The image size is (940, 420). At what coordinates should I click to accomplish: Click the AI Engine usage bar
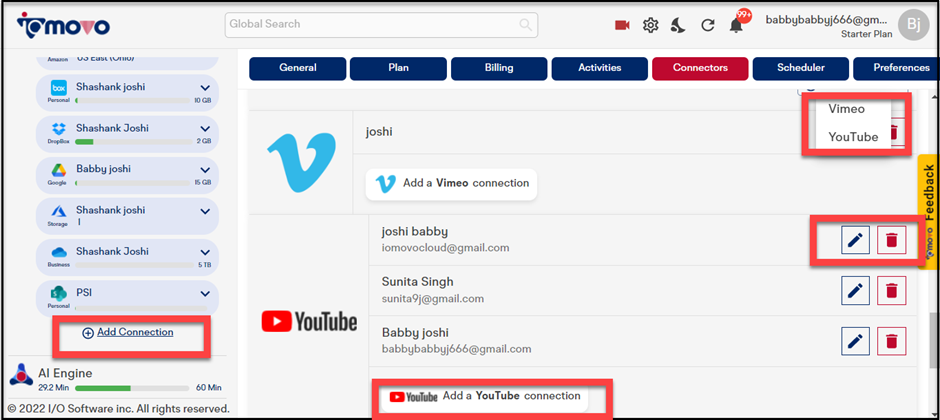coord(132,388)
